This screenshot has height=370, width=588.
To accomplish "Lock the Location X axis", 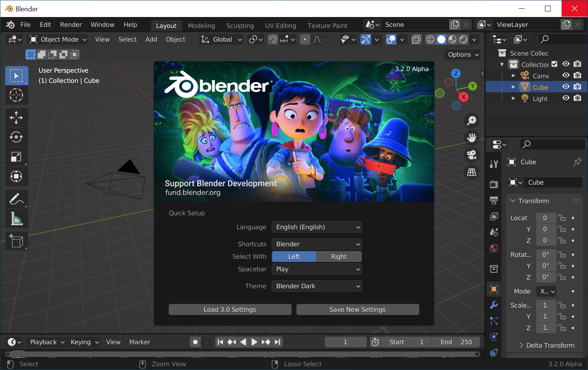I will coord(562,218).
